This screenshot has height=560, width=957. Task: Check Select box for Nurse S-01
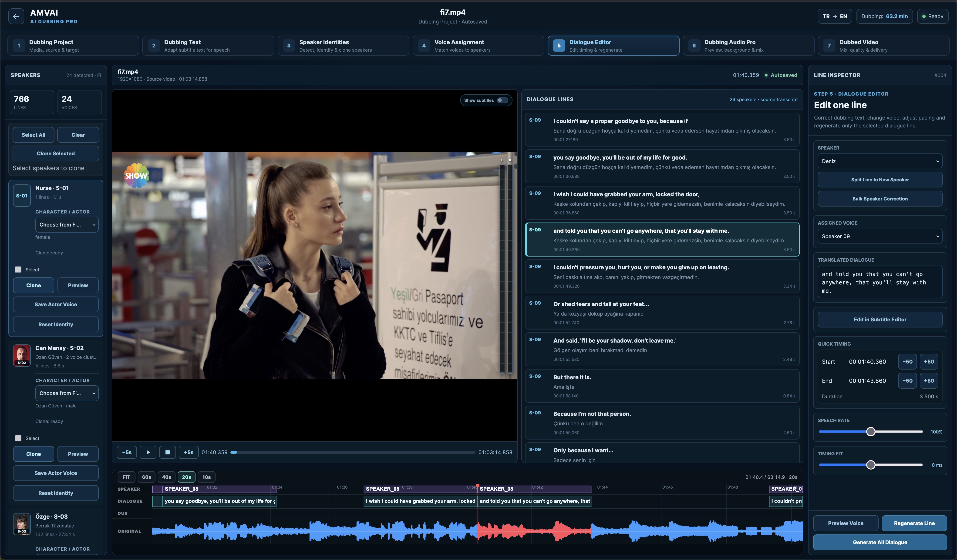pyautogui.click(x=18, y=270)
